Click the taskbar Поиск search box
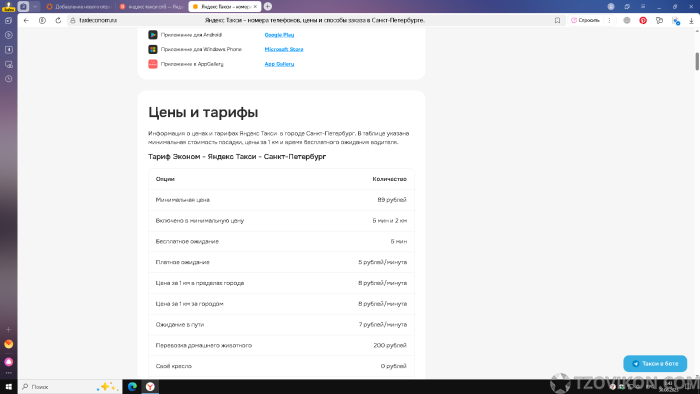Image resolution: width=700 pixels, height=394 pixels. click(70, 386)
